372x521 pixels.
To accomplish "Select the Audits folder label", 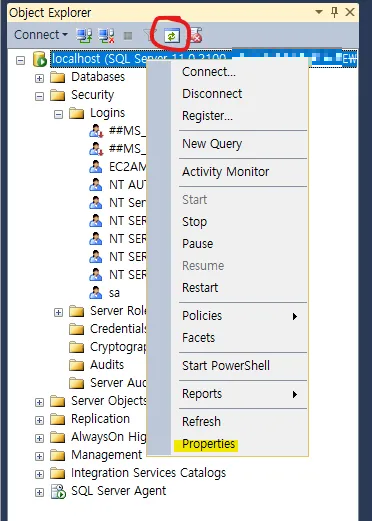I will [107, 365].
